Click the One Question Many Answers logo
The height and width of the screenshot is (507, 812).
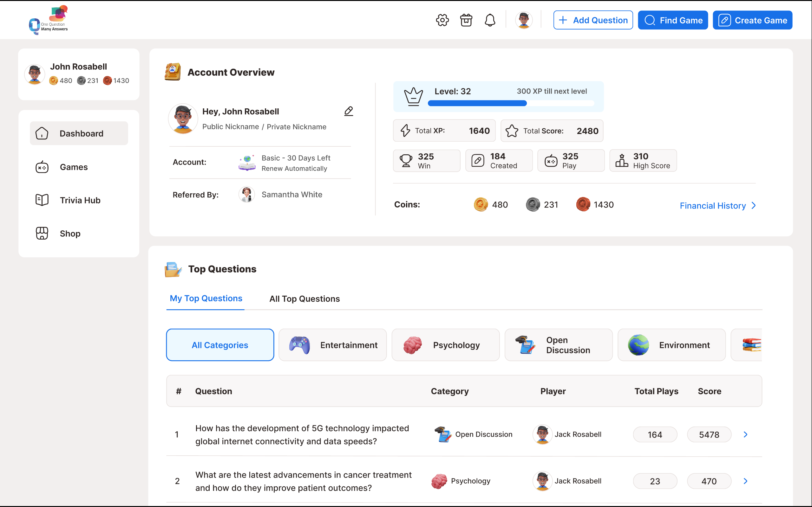49,20
